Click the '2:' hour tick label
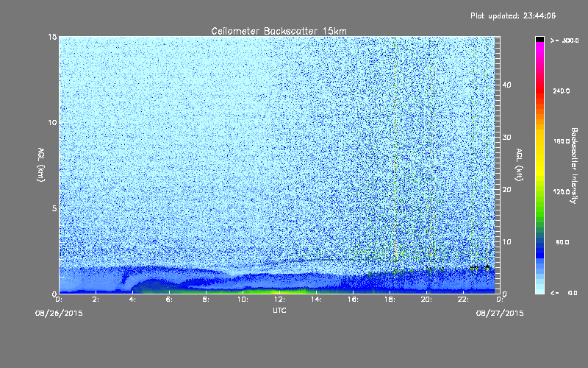Viewport: 588px width, 368px height. 96,300
